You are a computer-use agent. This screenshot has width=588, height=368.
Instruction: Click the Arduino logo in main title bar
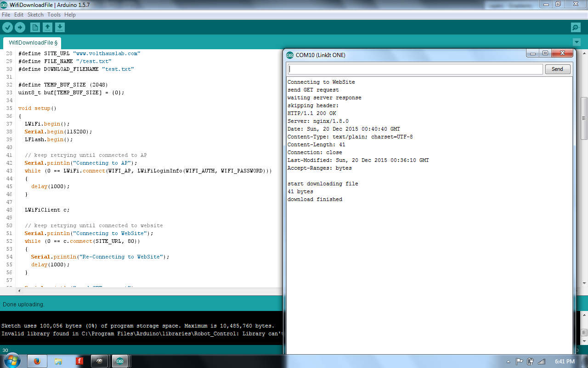4,5
